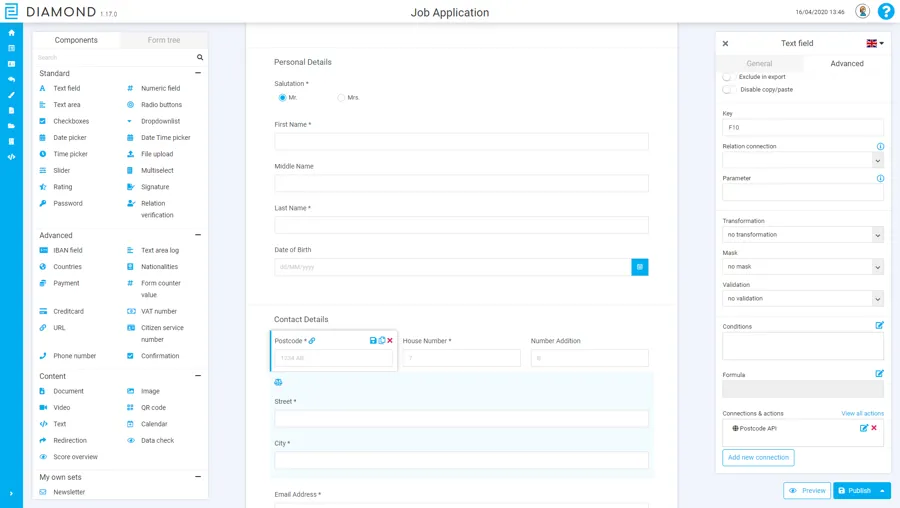Delete the Postcode field with the red X

pyautogui.click(x=390, y=341)
